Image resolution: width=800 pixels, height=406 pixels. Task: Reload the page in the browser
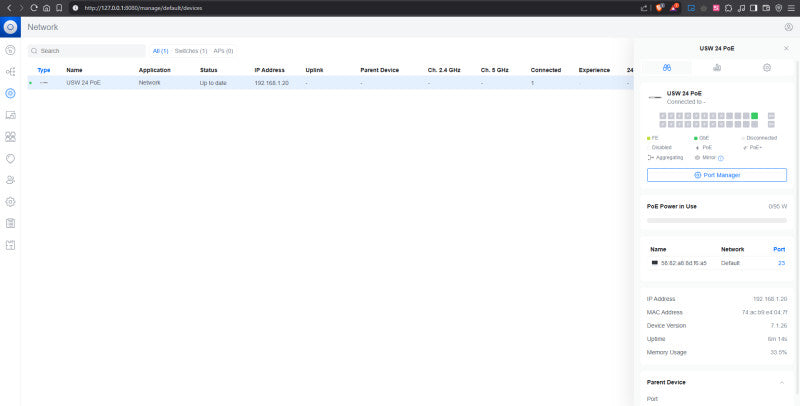34,8
